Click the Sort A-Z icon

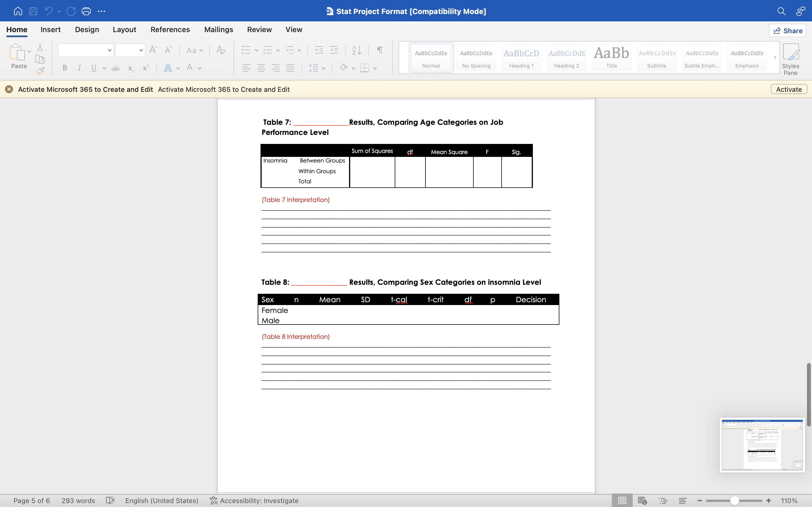point(356,50)
